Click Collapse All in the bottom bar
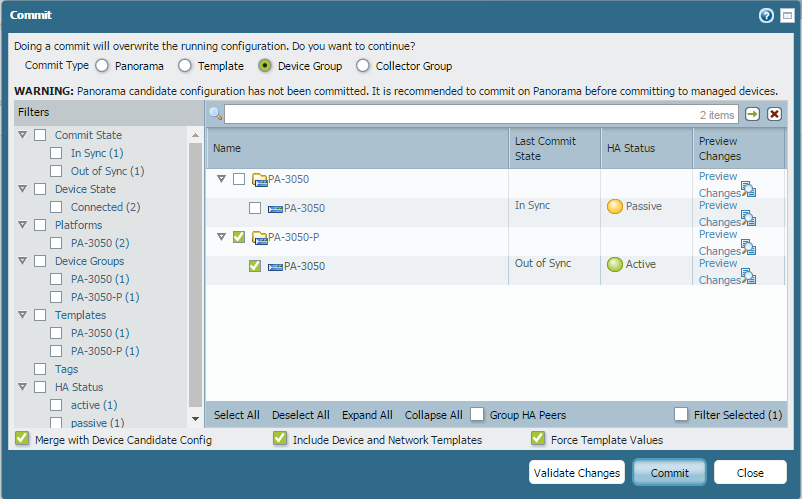Image resolution: width=802 pixels, height=499 pixels. [434, 415]
